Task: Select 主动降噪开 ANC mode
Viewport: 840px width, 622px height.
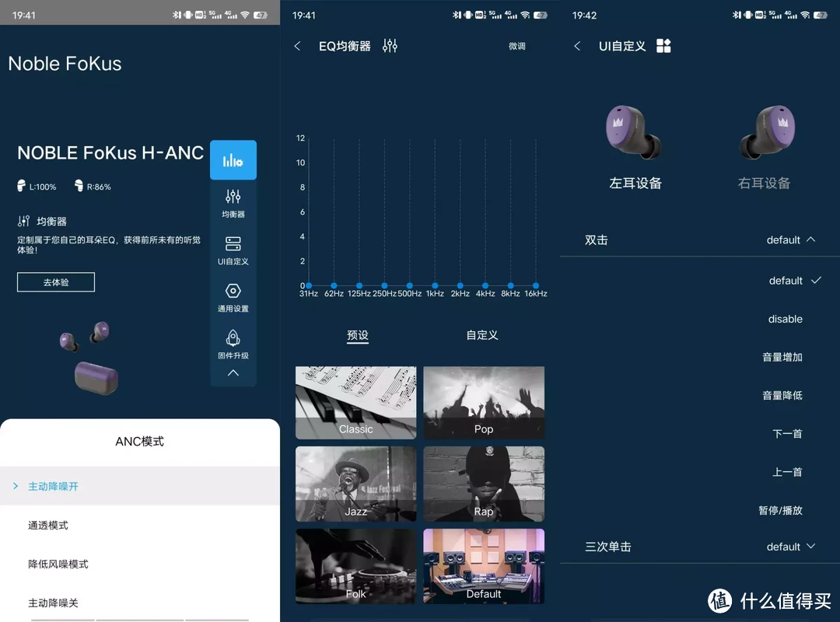Action: coord(140,486)
